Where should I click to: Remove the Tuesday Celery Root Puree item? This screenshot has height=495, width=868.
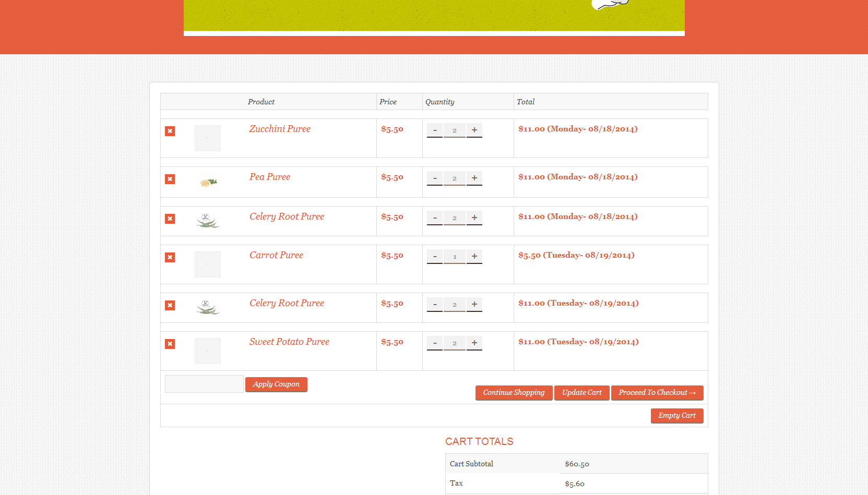[170, 305]
